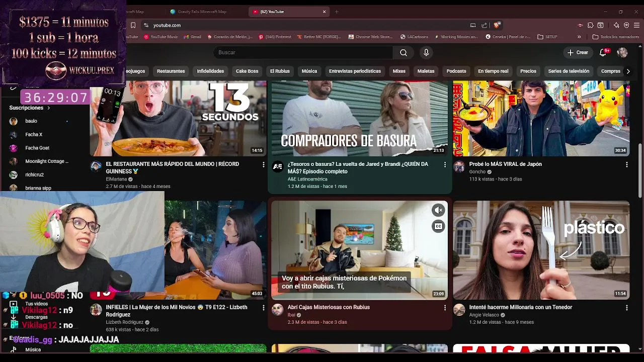The width and height of the screenshot is (644, 362).
Task: Open the Goncho channel avatar
Action: (x=459, y=166)
